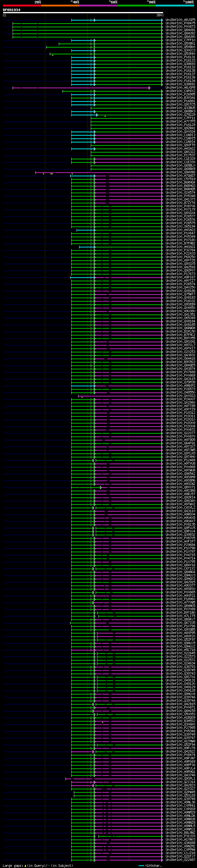
Task: Click the Large gaps legend text
Action: (13, 865)
